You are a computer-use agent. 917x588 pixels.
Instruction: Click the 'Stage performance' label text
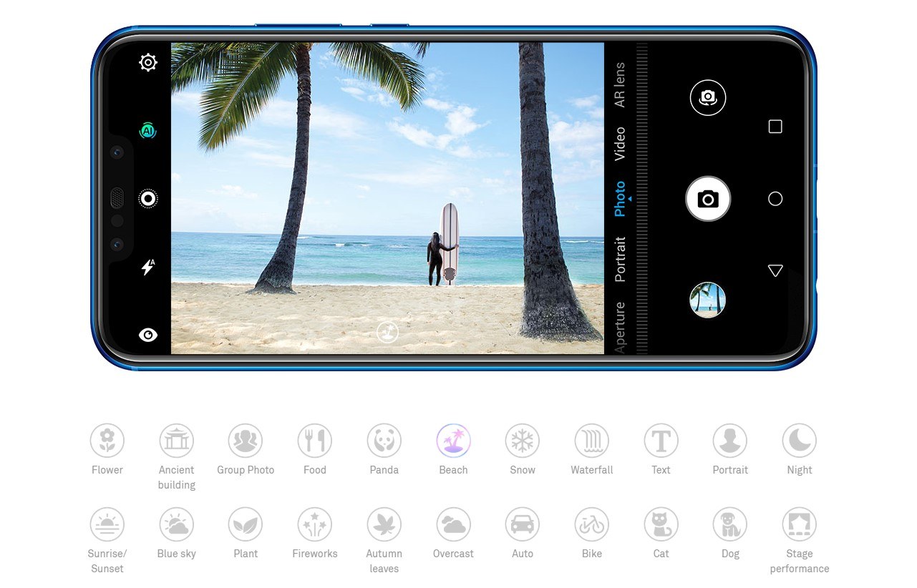tap(800, 561)
